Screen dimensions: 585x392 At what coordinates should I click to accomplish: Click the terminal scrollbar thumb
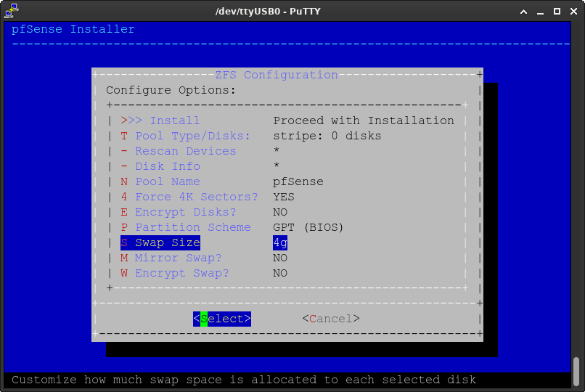point(576,372)
